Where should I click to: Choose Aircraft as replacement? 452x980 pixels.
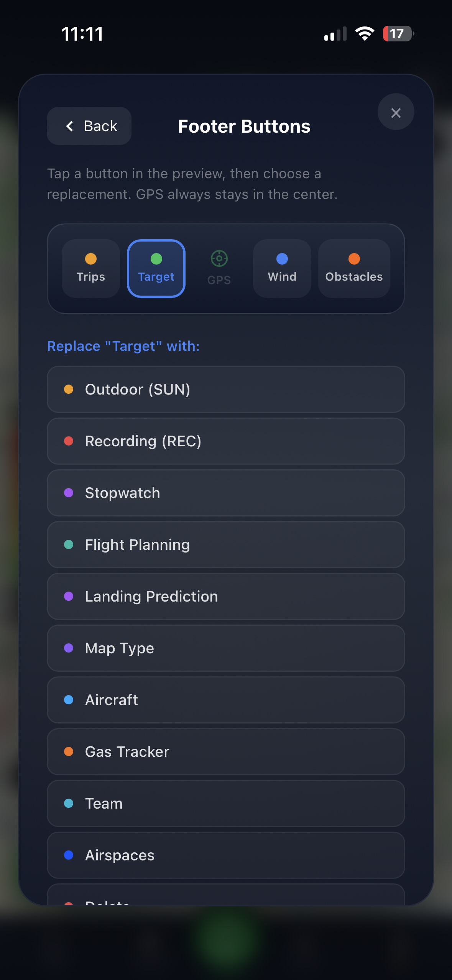point(226,700)
